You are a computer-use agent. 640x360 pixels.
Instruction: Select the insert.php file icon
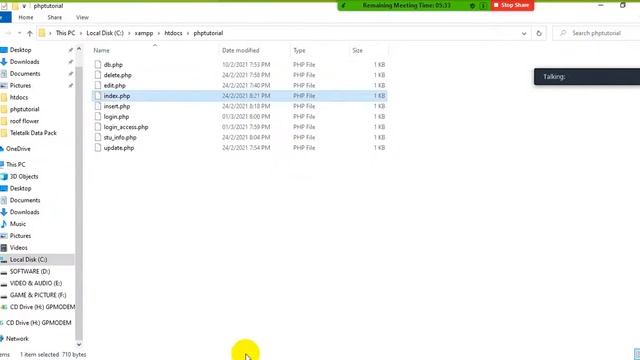pos(98,106)
